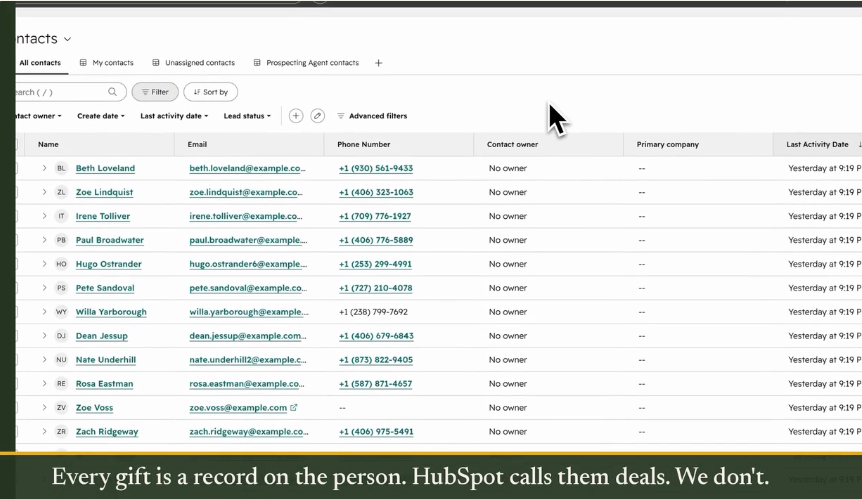Expand the Beth Loveland row chevron

point(44,168)
